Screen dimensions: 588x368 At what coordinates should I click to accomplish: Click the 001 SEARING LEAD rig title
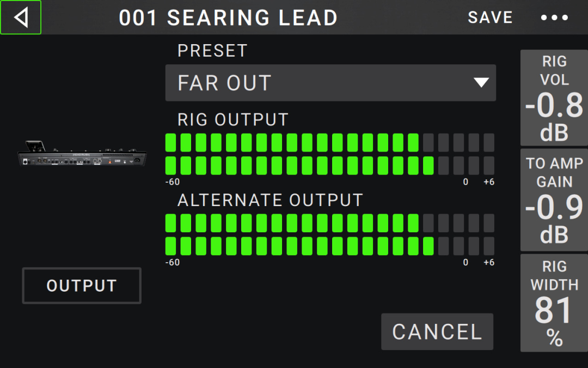coord(228,17)
